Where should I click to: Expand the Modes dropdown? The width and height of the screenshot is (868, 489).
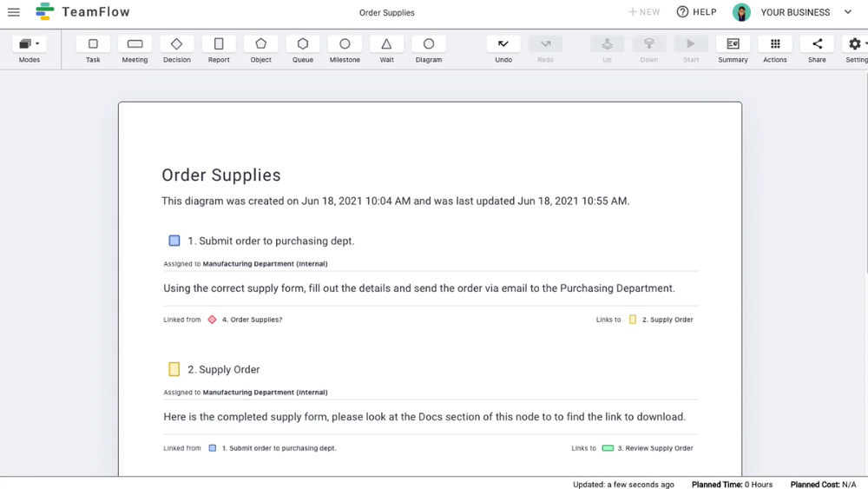tap(30, 44)
